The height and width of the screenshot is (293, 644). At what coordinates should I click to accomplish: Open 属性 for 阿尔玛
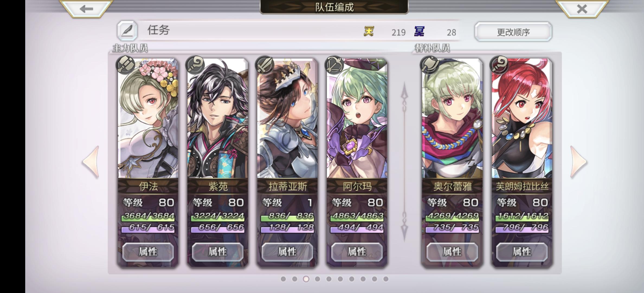[357, 252]
